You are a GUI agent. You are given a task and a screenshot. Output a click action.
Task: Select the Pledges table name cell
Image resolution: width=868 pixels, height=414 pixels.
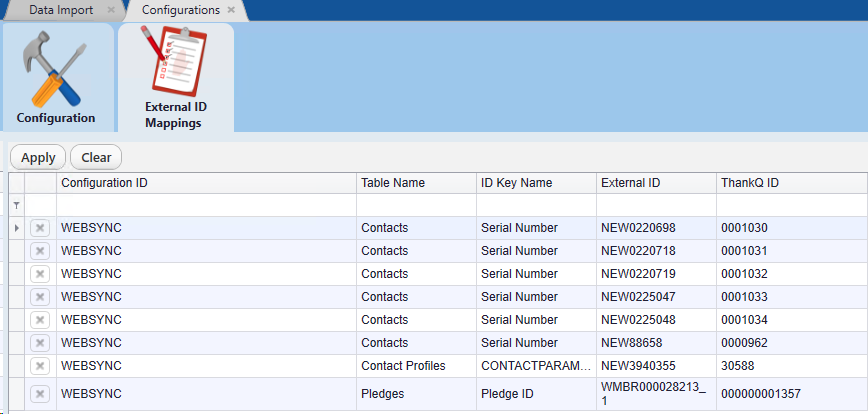click(416, 394)
